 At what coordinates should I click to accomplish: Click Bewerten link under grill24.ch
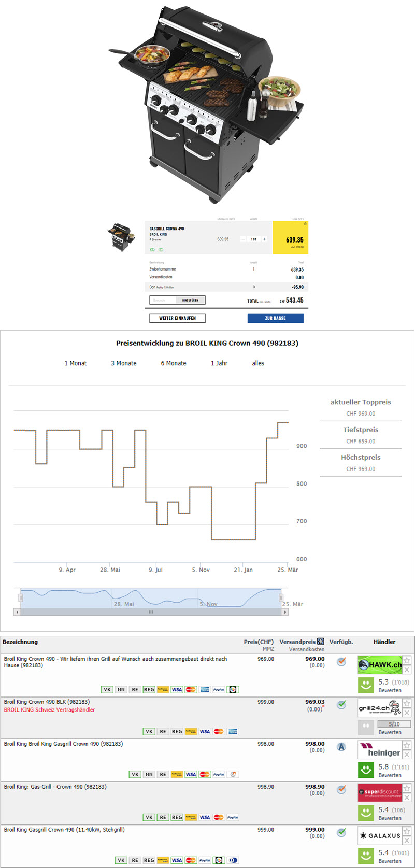(x=390, y=732)
